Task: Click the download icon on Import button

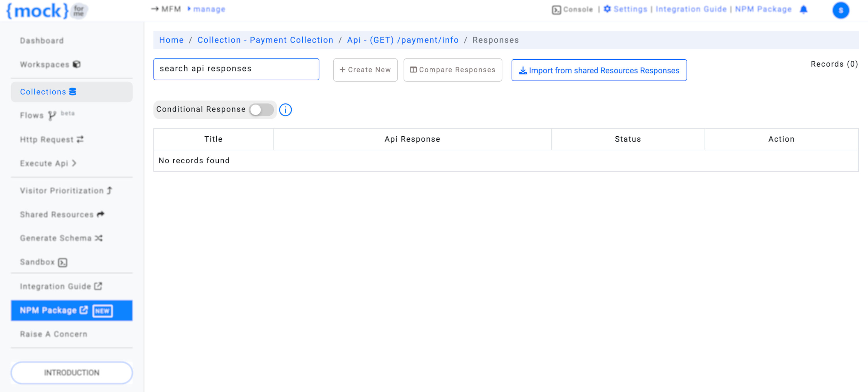Action: pyautogui.click(x=523, y=70)
